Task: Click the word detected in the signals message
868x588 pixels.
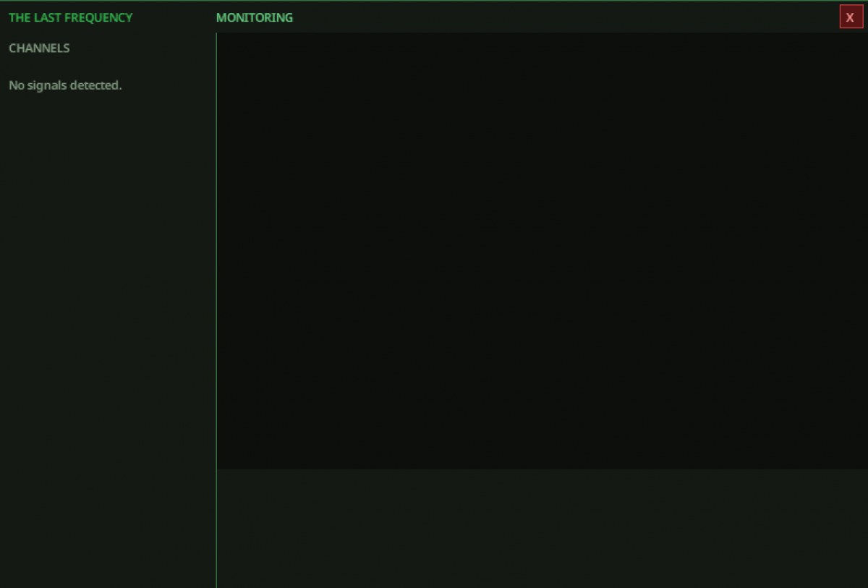Action: [98, 85]
